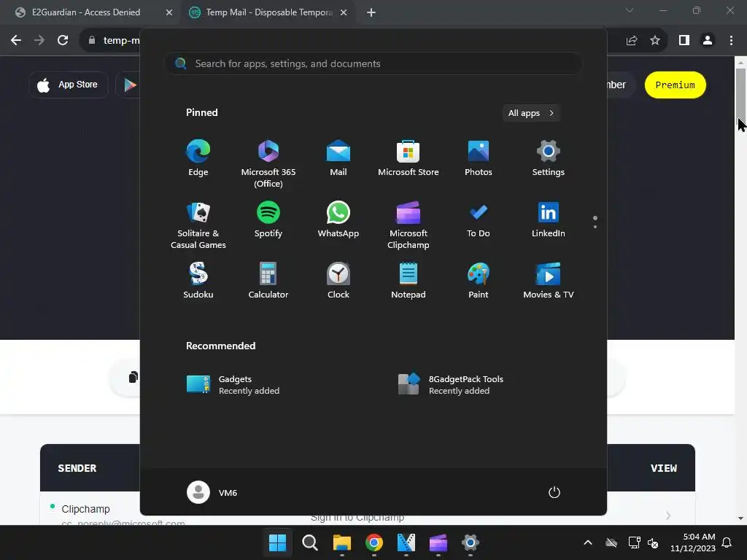Viewport: 747px width, 560px height.
Task: Open Microsoft Clipchamp from pinned apps
Action: (409, 226)
